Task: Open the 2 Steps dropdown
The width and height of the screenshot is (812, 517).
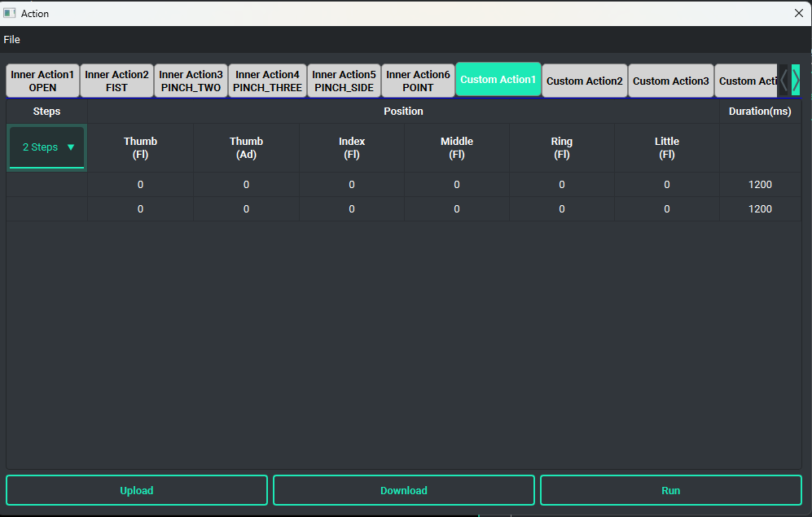Action: [47, 147]
